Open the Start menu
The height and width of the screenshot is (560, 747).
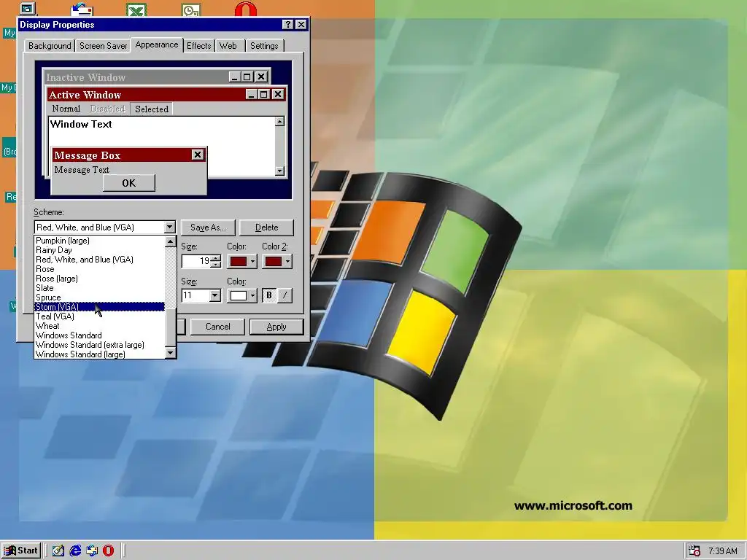tap(20, 551)
